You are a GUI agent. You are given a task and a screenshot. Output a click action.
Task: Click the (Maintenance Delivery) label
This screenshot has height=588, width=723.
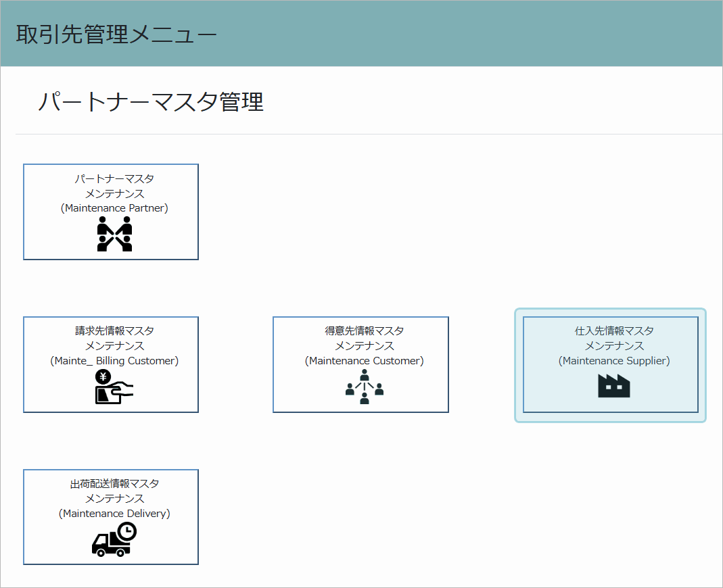[114, 514]
